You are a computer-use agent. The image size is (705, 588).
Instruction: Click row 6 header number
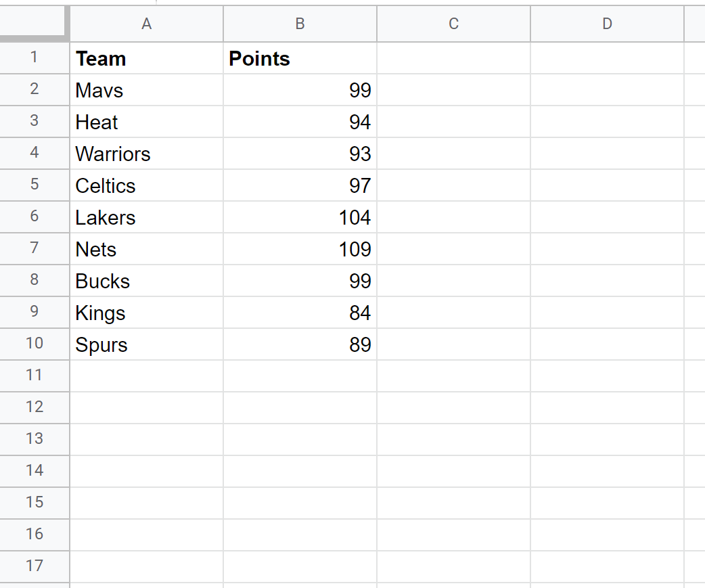(35, 217)
